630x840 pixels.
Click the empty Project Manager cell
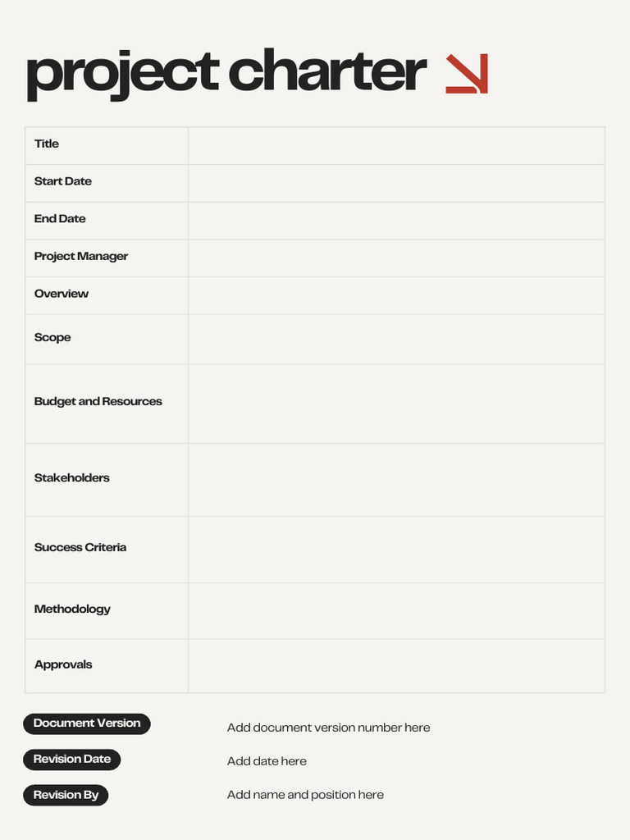[x=396, y=258]
